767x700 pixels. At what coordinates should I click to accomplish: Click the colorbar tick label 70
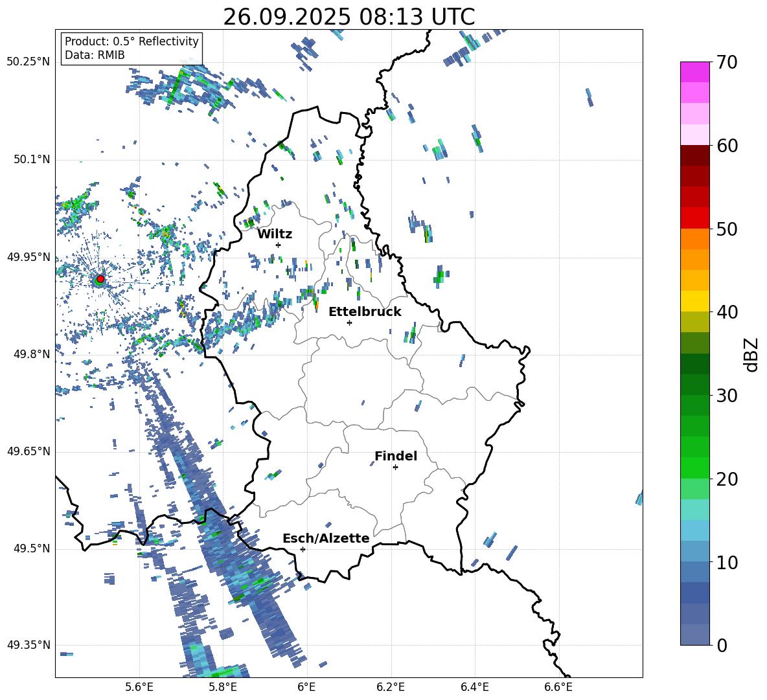(727, 62)
